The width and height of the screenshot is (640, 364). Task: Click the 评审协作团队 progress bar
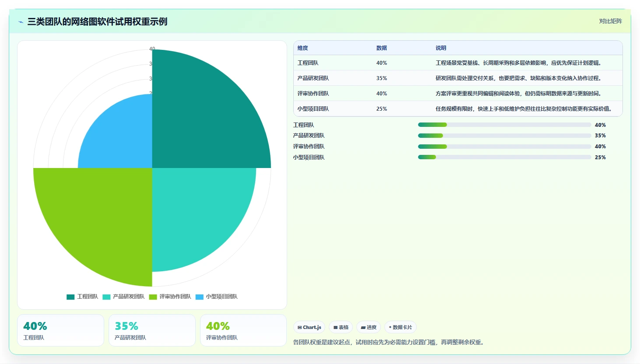(504, 147)
